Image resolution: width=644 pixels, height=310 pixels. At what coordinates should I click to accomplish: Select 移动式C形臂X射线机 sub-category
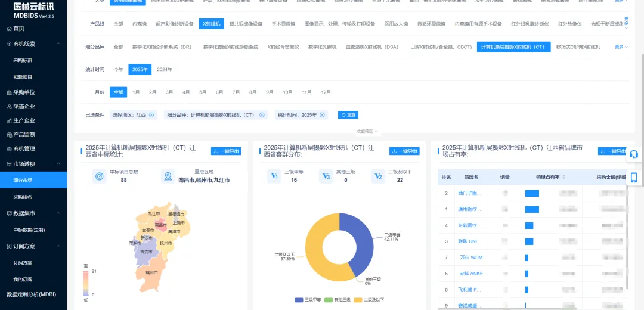[x=578, y=47]
